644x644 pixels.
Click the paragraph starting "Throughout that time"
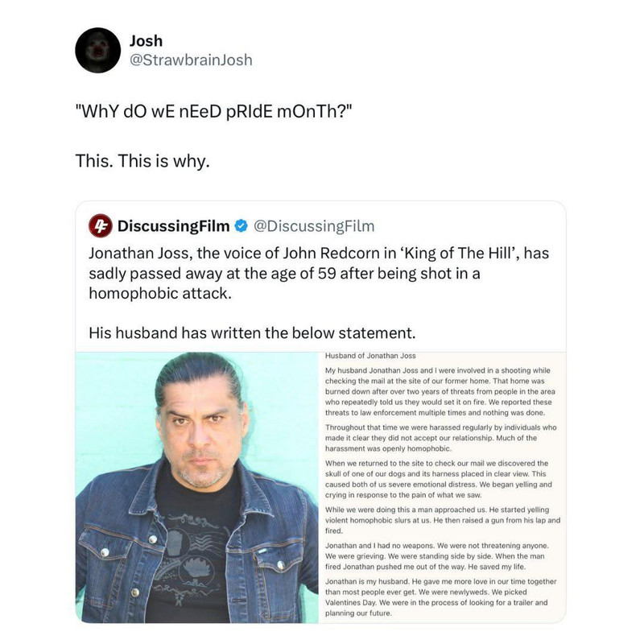(x=440, y=438)
